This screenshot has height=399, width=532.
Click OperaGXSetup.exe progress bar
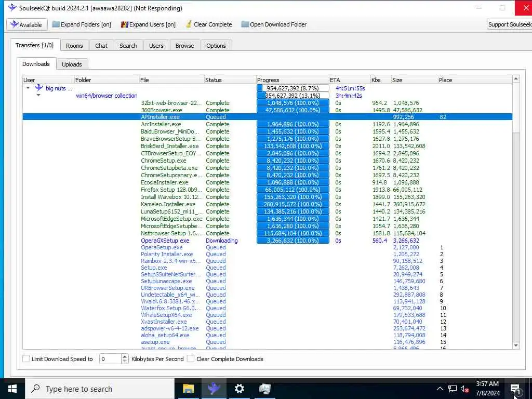293,240
